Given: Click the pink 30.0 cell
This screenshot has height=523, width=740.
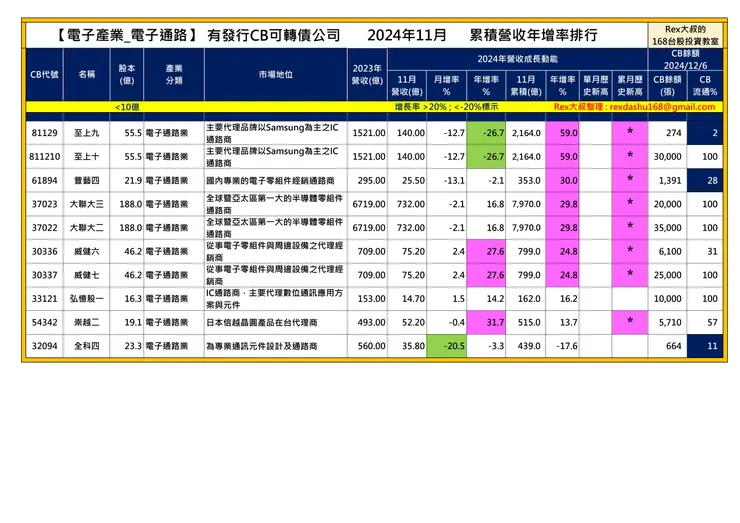Looking at the screenshot, I should tap(563, 180).
